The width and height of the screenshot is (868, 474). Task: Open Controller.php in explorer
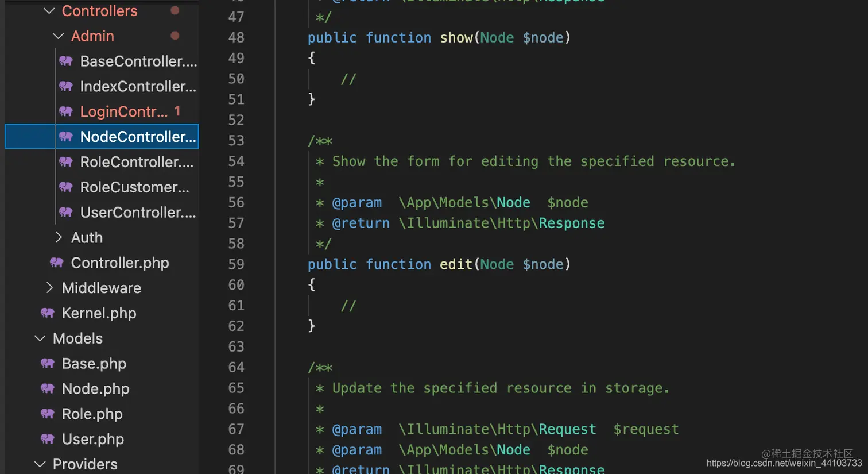coord(120,263)
